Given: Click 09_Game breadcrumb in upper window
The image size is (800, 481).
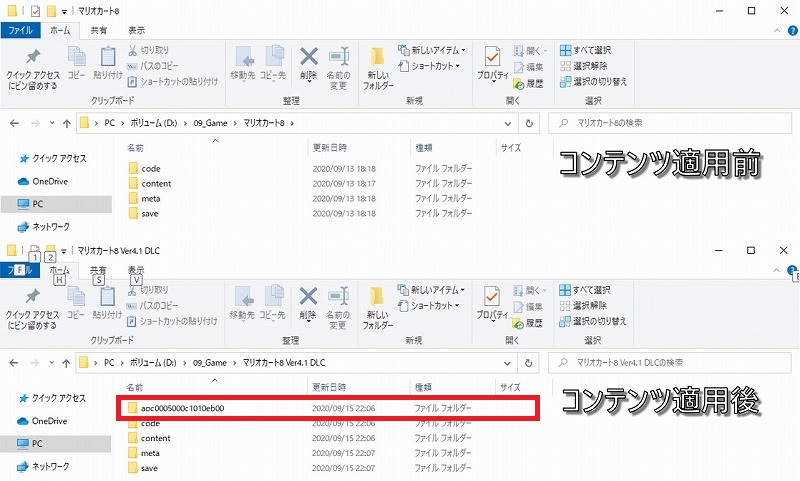Looking at the screenshot, I should (x=210, y=123).
